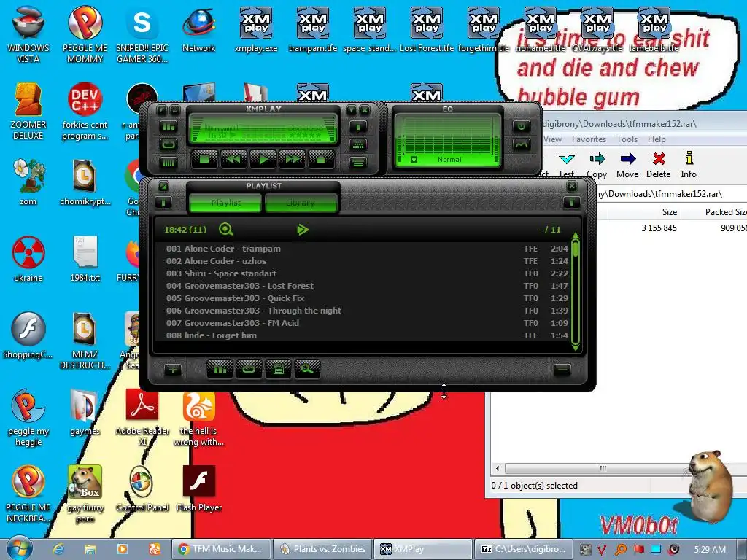Click the find magnifier button below playlist

pyautogui.click(x=307, y=369)
